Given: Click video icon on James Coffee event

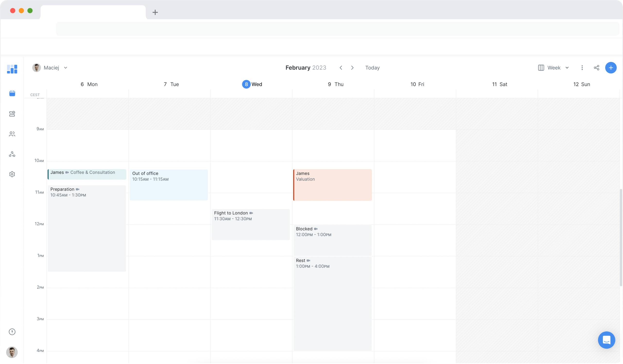Looking at the screenshot, I should click(67, 173).
